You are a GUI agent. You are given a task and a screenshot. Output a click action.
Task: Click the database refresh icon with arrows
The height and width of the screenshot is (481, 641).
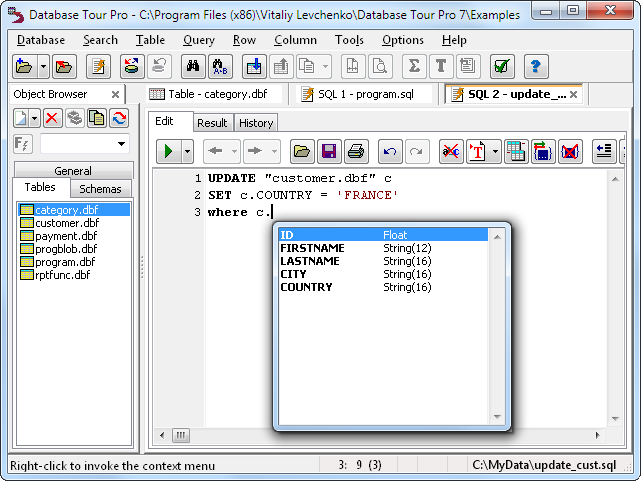pos(132,66)
